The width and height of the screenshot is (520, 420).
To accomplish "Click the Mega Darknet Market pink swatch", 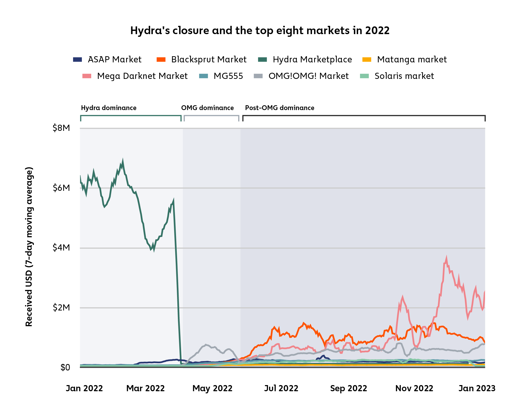I will (x=87, y=76).
